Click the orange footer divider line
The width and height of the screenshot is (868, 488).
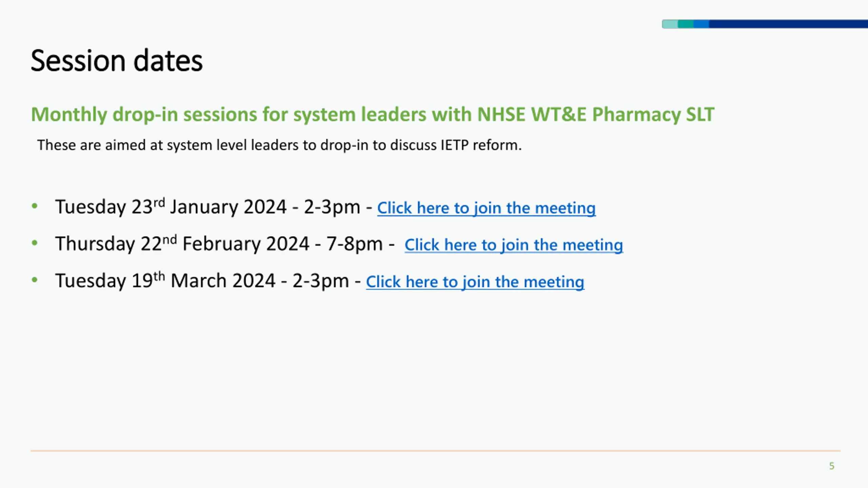point(435,451)
